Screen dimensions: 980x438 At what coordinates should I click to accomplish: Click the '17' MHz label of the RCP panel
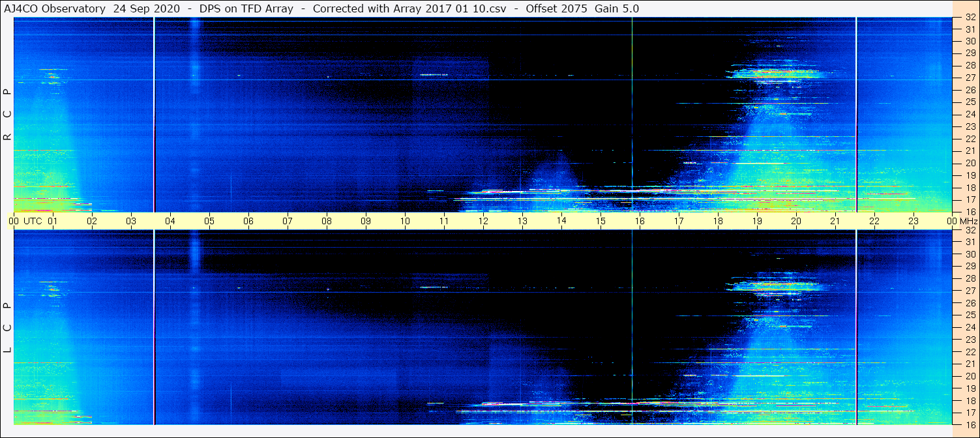(970, 199)
